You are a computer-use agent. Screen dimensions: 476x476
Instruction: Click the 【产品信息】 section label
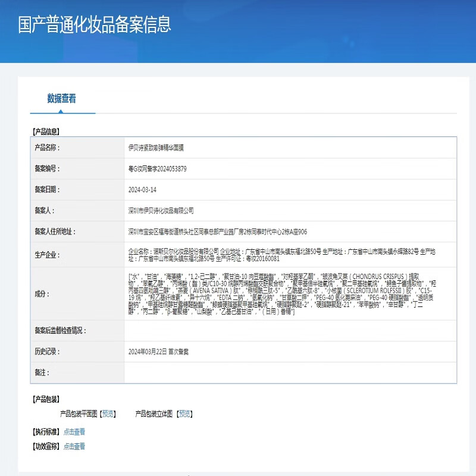pyautogui.click(x=46, y=133)
